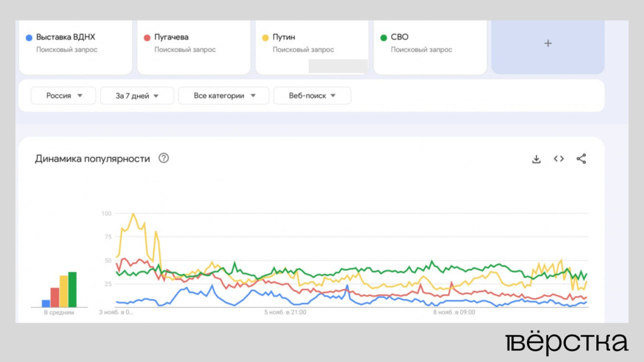The width and height of the screenshot is (644, 362).
Task: Click the blue dot beside Выставка ВДНХ
Action: (28, 37)
